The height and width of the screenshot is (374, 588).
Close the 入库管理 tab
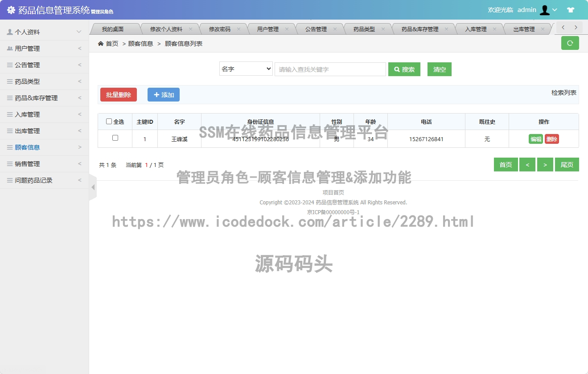(x=494, y=29)
